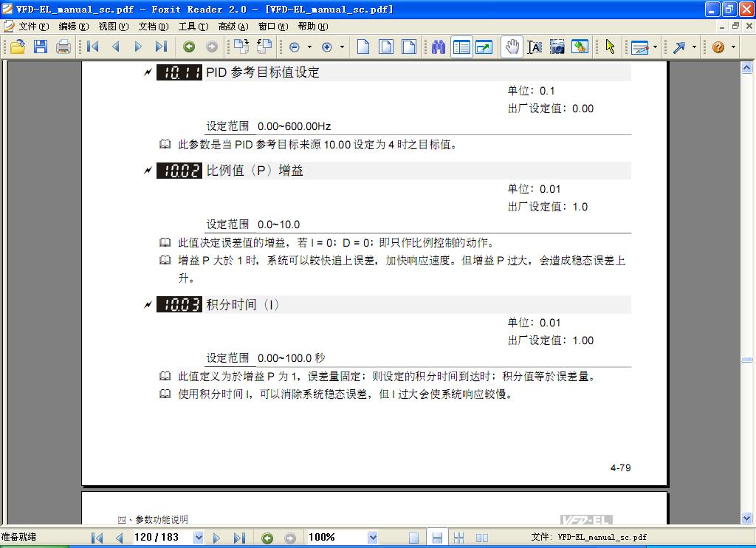
Task: Save the document with the floppy disk icon
Action: click(41, 47)
